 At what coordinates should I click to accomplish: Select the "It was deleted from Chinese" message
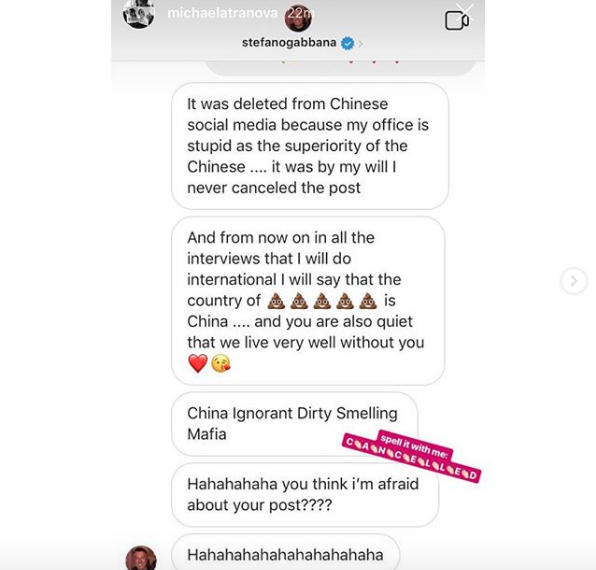[310, 146]
